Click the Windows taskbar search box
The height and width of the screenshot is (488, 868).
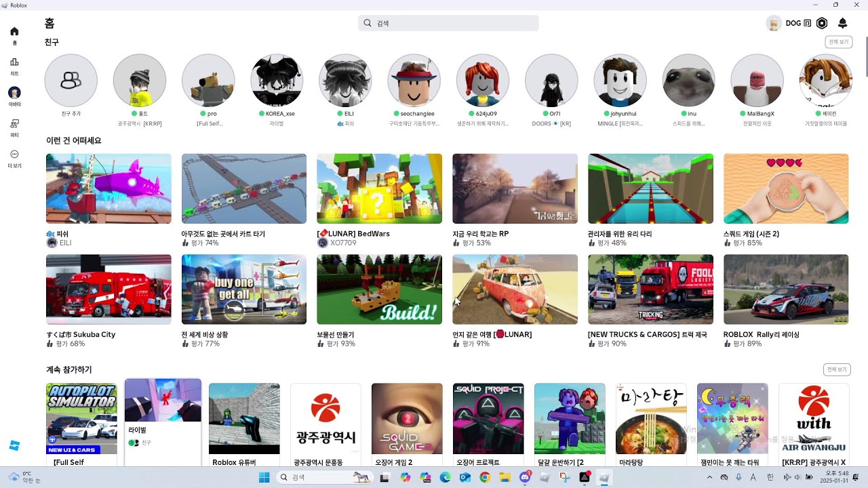click(326, 477)
